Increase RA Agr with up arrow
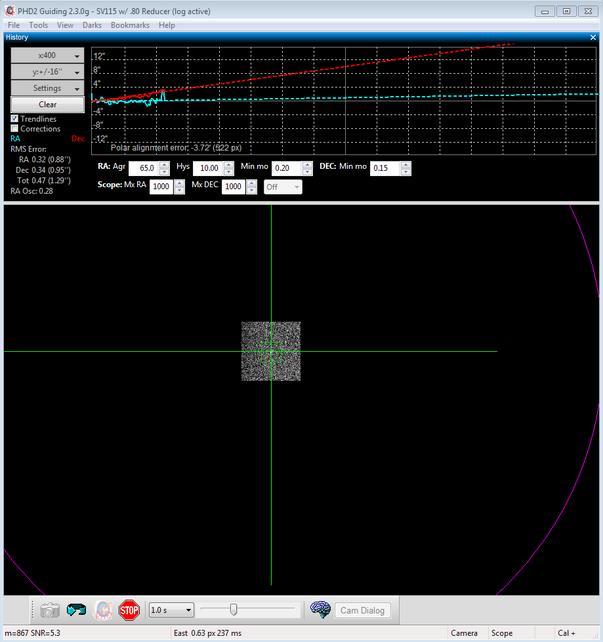Screen dimensions: 603x642 click(164, 165)
